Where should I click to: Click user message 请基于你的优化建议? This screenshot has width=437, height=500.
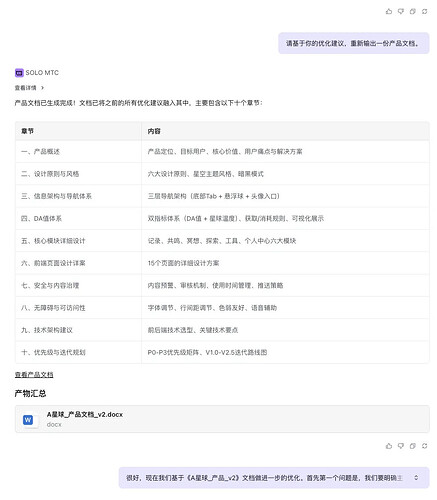tap(354, 43)
